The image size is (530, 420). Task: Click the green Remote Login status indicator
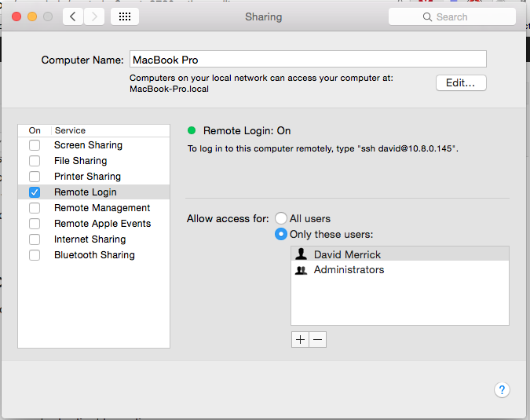(x=192, y=130)
